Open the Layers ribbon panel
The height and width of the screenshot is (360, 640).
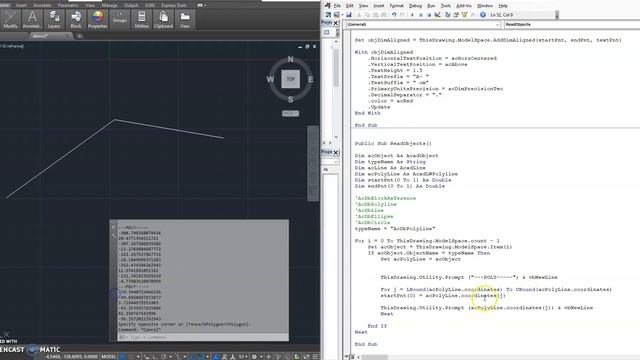[54, 20]
